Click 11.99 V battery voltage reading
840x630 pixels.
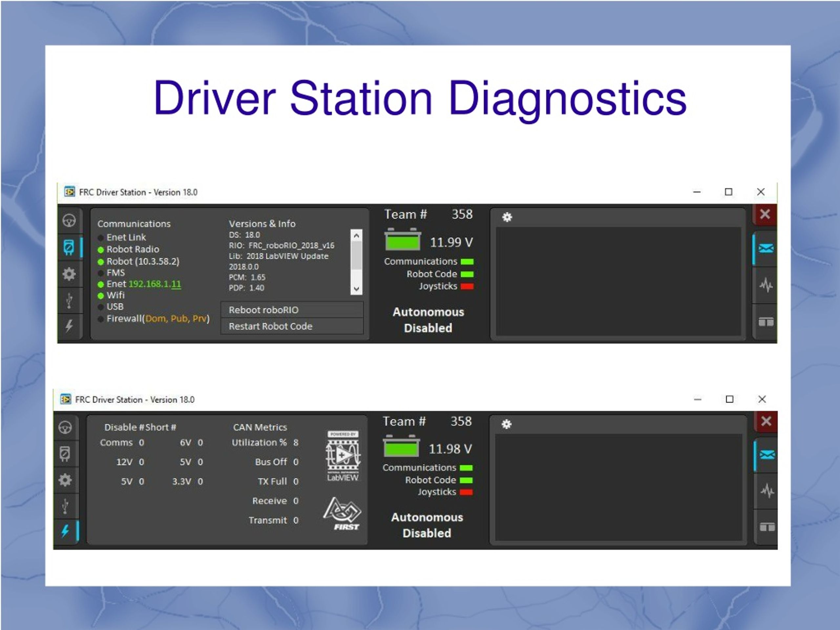(x=451, y=242)
